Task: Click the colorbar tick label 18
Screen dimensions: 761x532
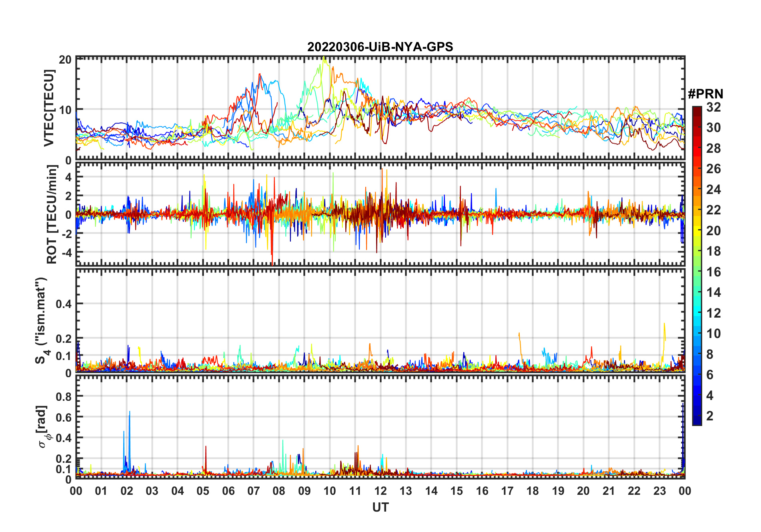Action: [713, 251]
